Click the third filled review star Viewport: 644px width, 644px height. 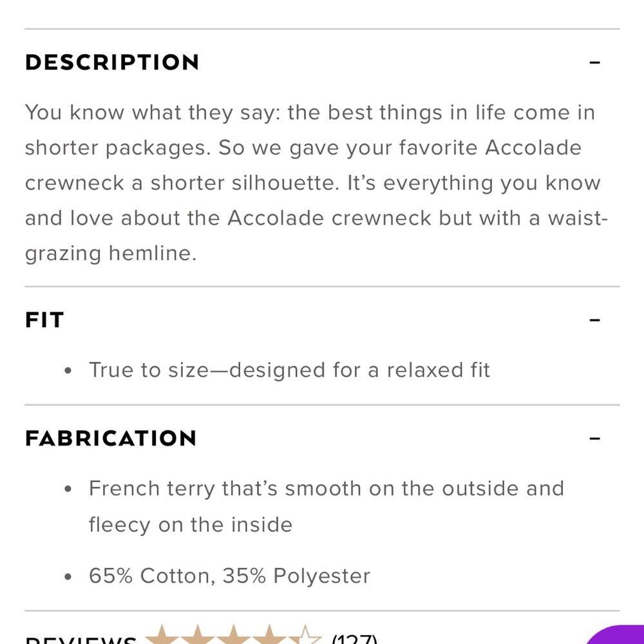(233, 635)
